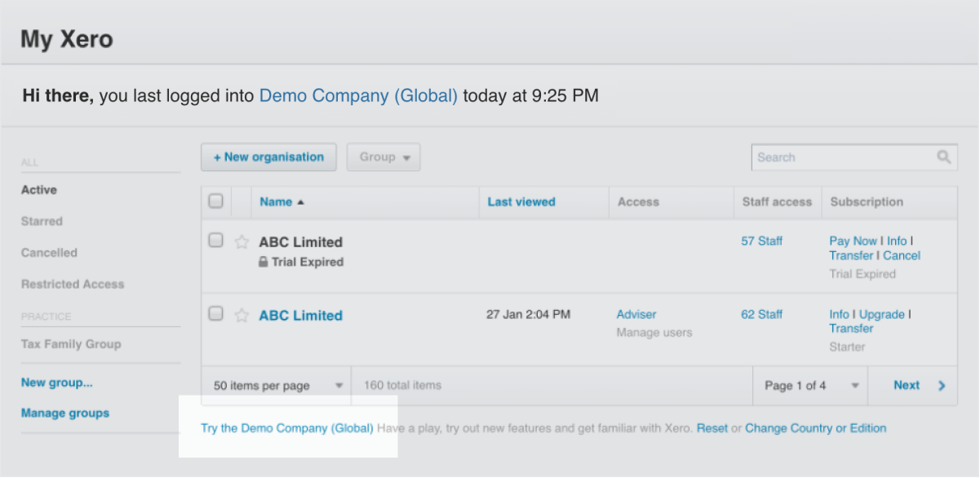980x478 pixels.
Task: Click the Next page chevron arrow
Action: [x=942, y=386]
